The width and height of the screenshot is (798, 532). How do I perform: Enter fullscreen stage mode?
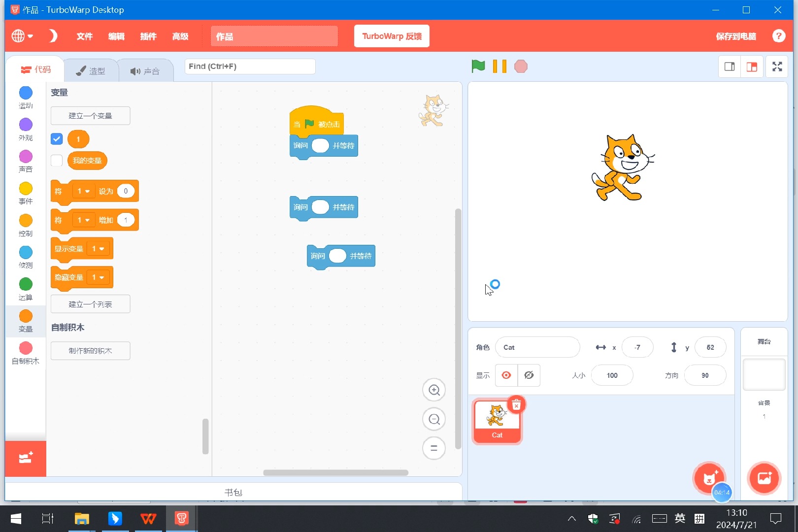point(777,66)
